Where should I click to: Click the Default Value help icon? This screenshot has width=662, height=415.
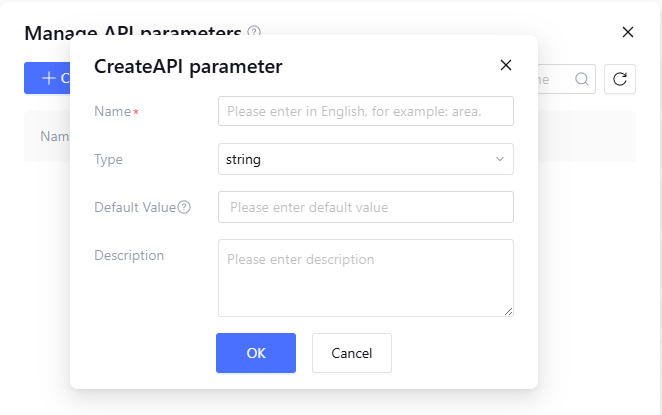pos(184,208)
